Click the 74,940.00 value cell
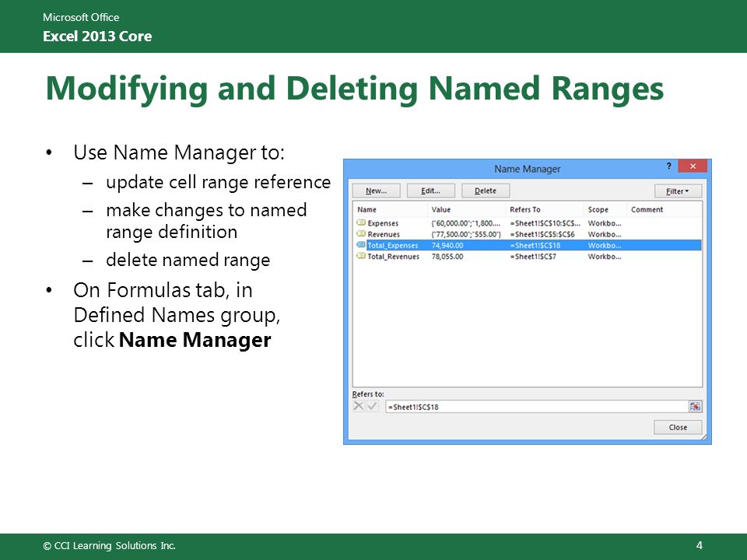Viewport: 747px width, 560px height. [447, 245]
